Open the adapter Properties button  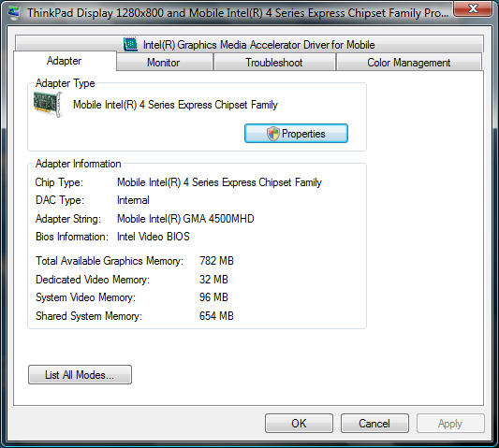tap(296, 133)
